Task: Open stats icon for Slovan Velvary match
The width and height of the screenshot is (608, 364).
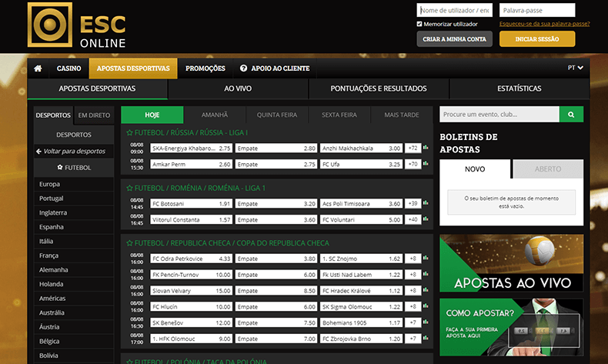Action: 426,290
